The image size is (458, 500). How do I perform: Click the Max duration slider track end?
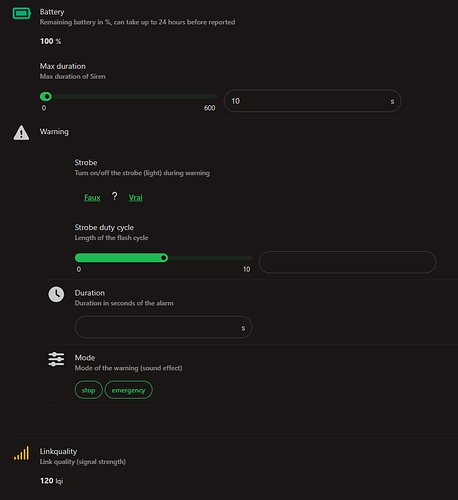point(213,97)
